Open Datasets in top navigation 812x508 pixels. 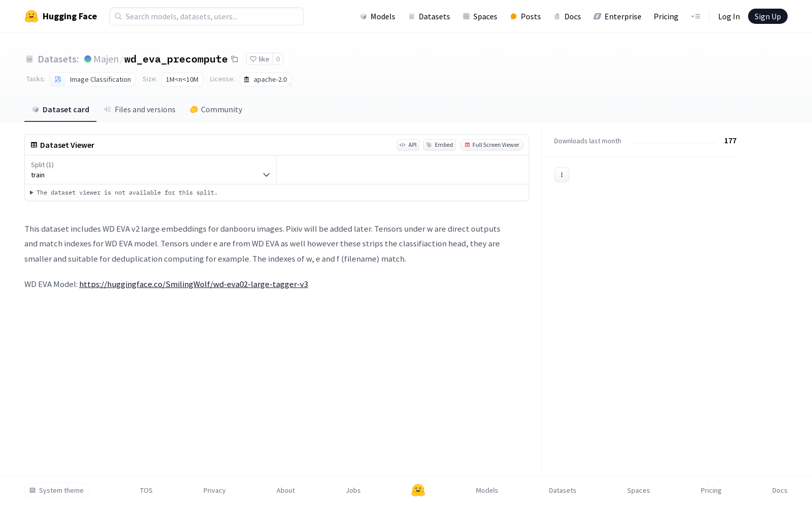(429, 16)
